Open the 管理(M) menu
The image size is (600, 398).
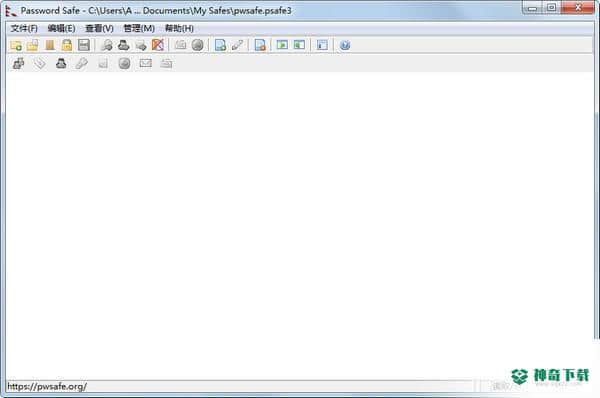pyautogui.click(x=139, y=28)
